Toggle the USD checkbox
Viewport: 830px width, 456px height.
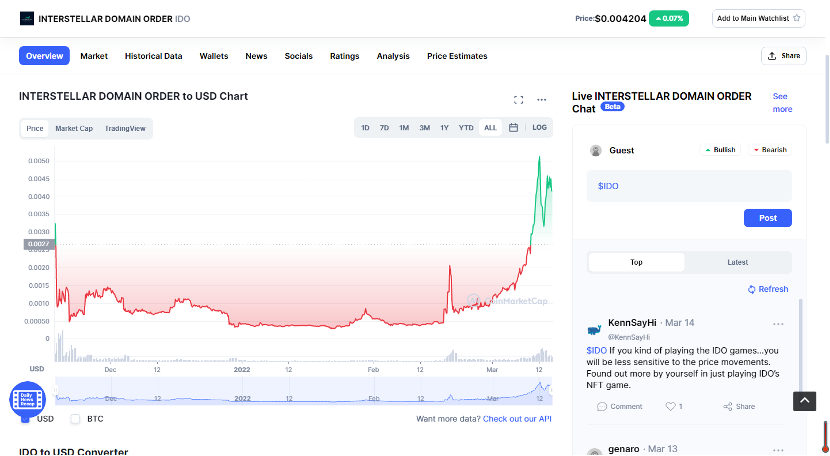pos(25,419)
